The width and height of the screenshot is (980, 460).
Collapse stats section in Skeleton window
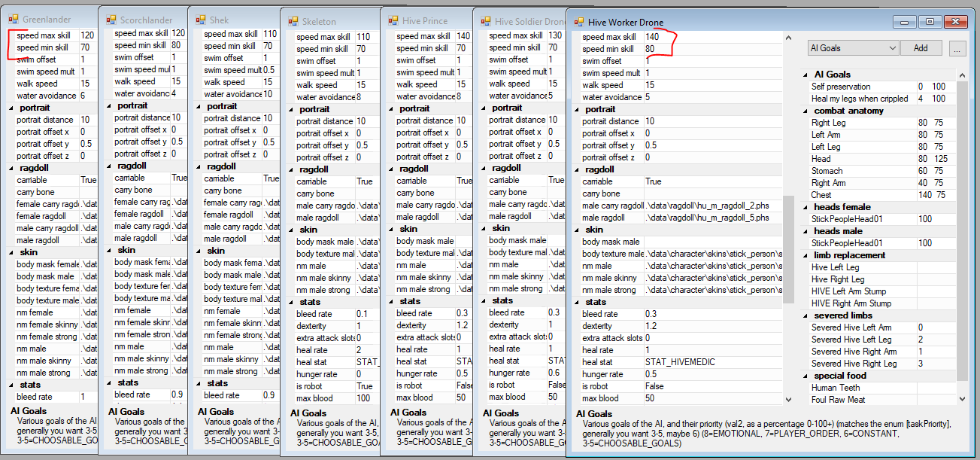click(x=291, y=301)
